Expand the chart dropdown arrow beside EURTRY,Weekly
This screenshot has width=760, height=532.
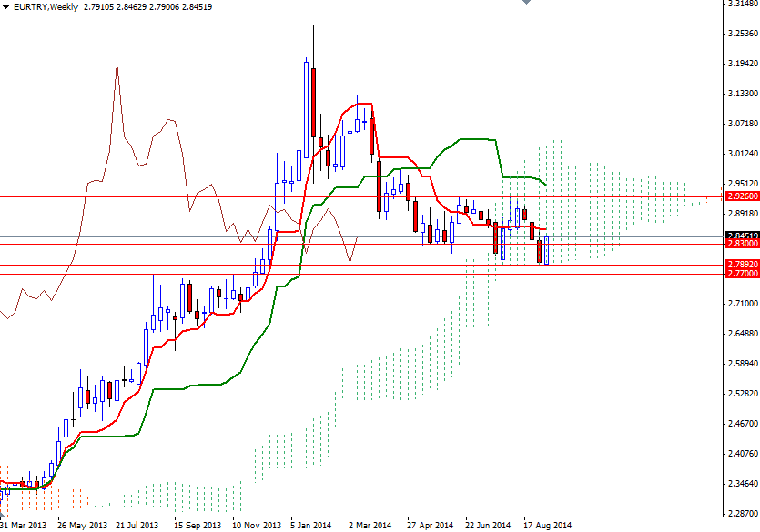point(7,6)
